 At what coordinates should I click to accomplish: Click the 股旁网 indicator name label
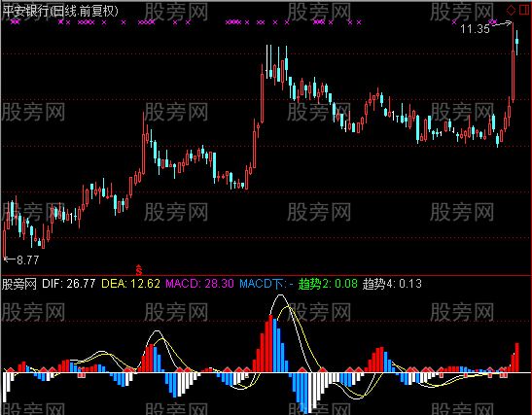(x=19, y=284)
